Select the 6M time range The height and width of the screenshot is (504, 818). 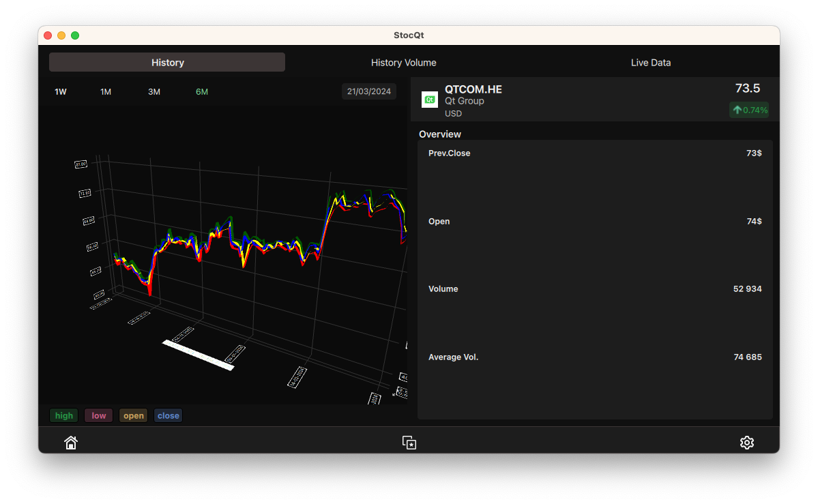[x=201, y=91]
